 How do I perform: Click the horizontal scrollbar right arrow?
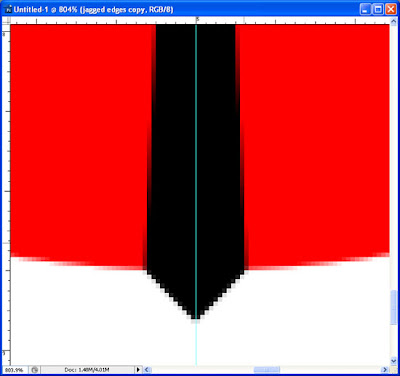pyautogui.click(x=385, y=370)
